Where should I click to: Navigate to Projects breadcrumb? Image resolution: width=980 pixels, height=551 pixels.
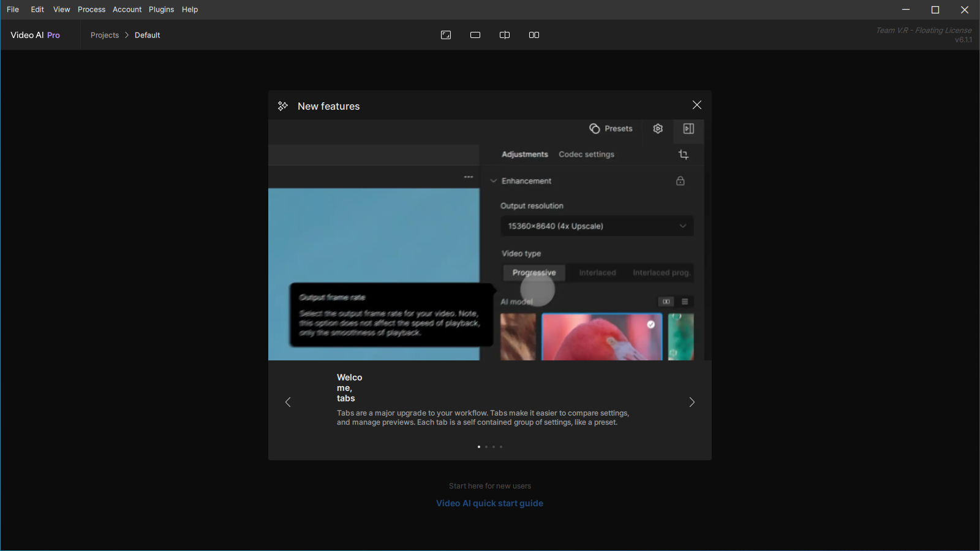coord(105,35)
